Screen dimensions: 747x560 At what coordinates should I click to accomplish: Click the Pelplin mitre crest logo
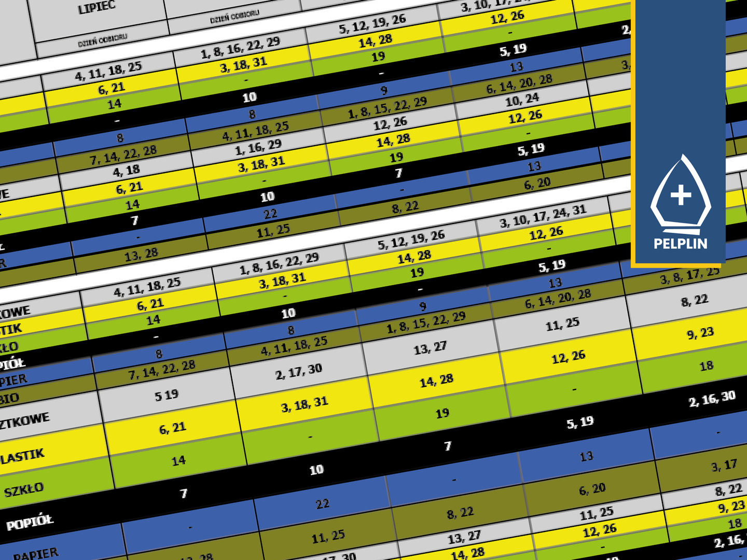(x=681, y=194)
